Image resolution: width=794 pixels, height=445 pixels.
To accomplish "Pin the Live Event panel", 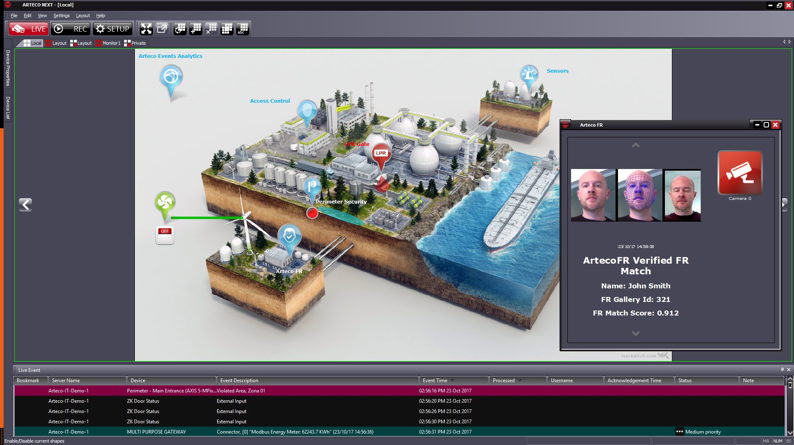I will tap(782, 370).
